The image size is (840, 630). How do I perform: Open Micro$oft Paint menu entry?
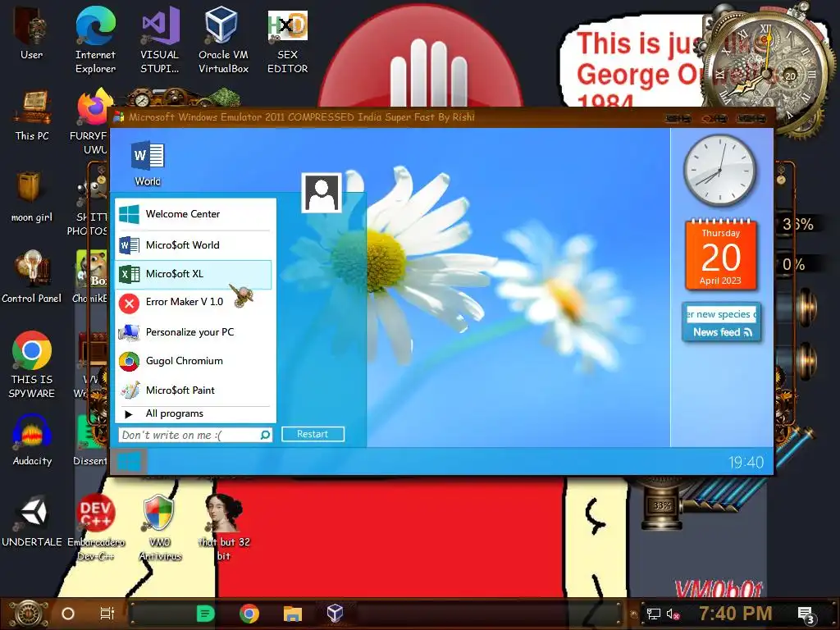(194, 390)
